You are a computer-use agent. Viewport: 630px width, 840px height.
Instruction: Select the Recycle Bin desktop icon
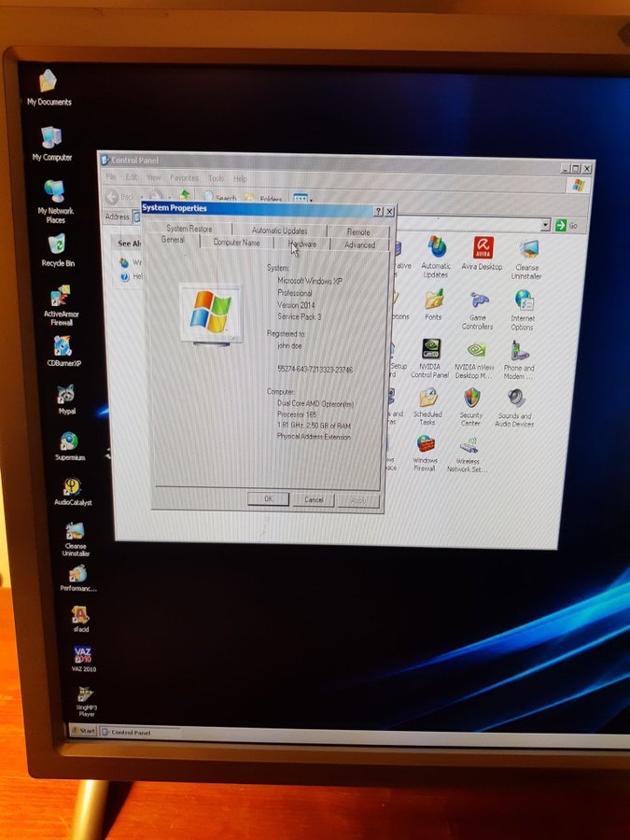pos(58,246)
